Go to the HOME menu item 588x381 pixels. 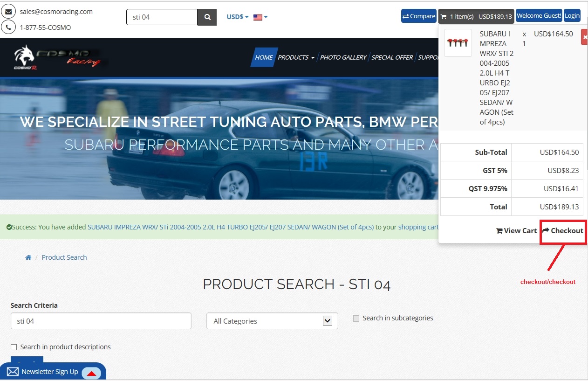264,57
